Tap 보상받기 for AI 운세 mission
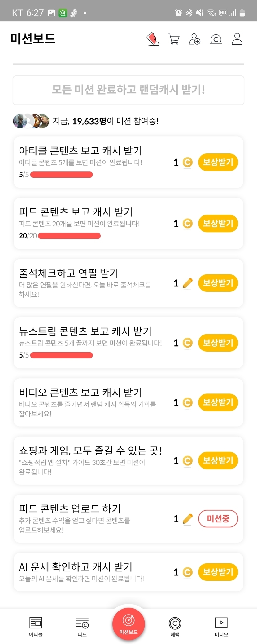This screenshot has height=644, width=257. coord(218,572)
